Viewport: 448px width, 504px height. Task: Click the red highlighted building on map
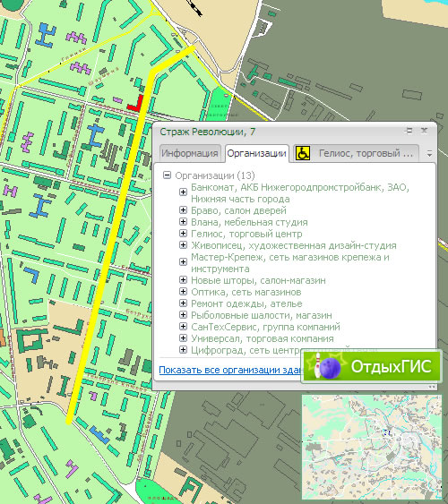click(x=136, y=104)
